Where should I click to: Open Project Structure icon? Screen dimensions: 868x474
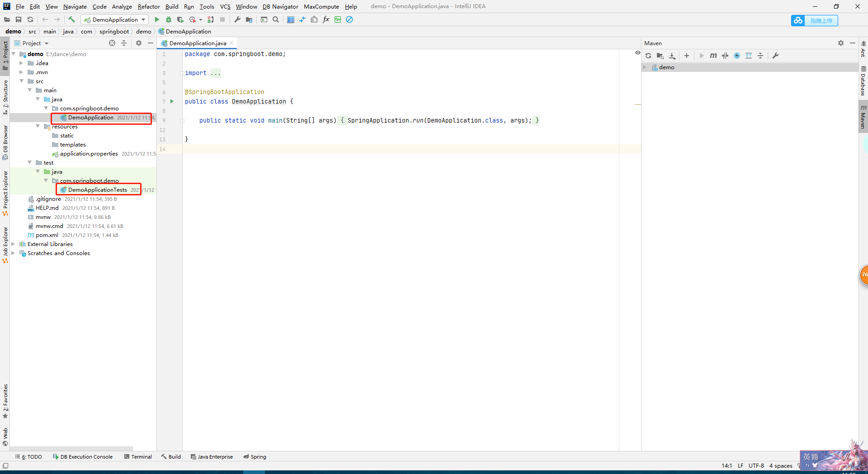pos(249,19)
